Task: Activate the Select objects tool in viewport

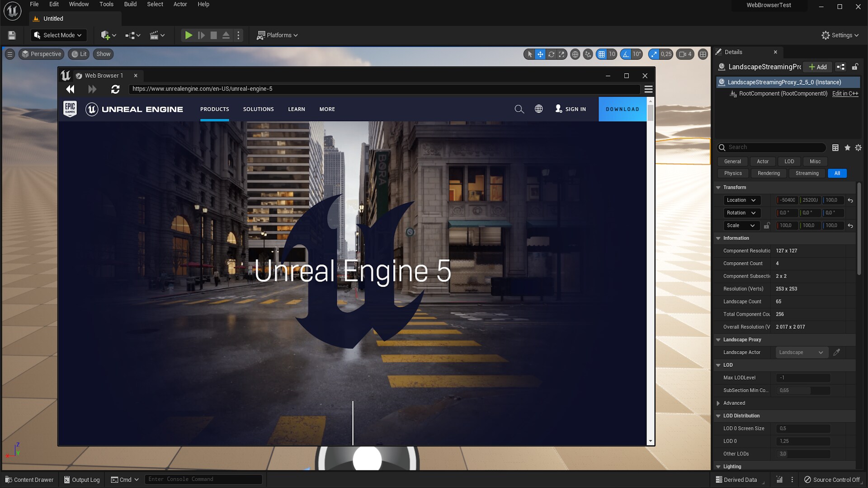Action: [529, 54]
